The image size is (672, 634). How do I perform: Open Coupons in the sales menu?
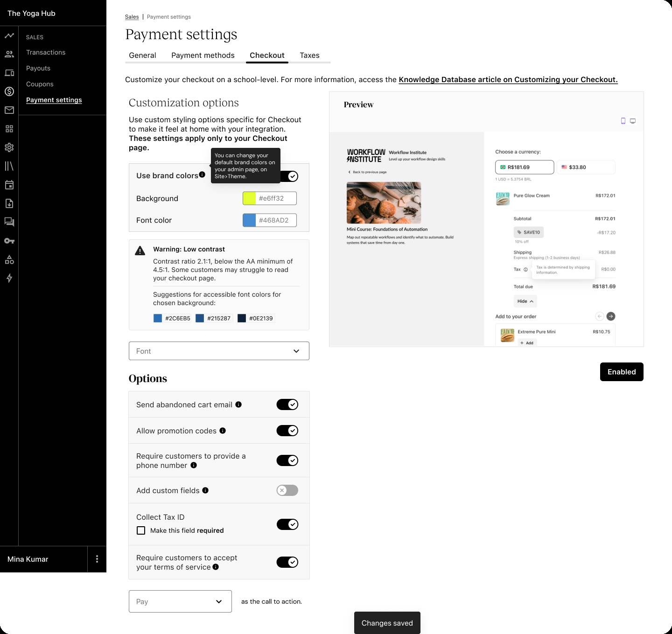(40, 84)
